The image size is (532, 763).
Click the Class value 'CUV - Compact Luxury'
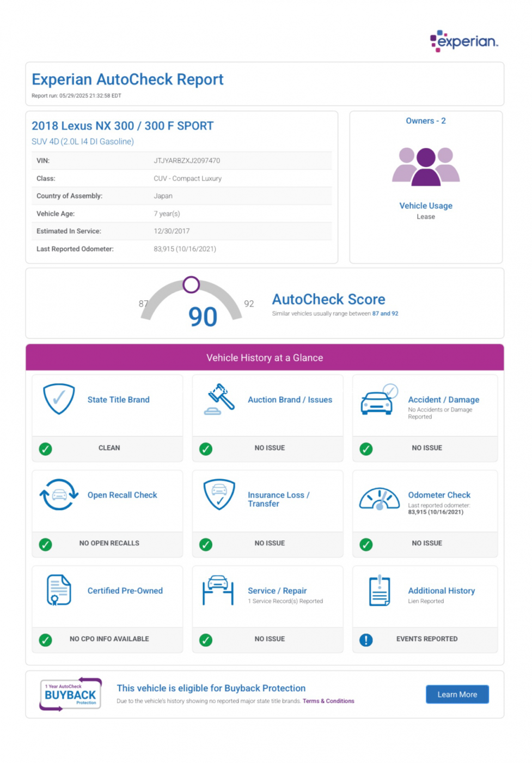click(187, 178)
